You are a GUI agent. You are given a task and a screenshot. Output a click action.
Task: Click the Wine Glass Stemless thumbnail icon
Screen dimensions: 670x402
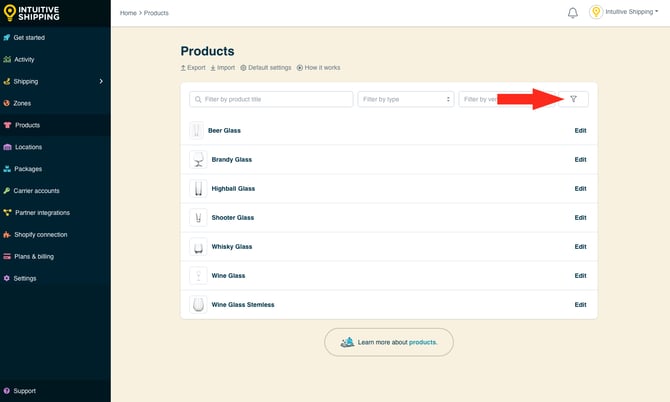tap(198, 304)
